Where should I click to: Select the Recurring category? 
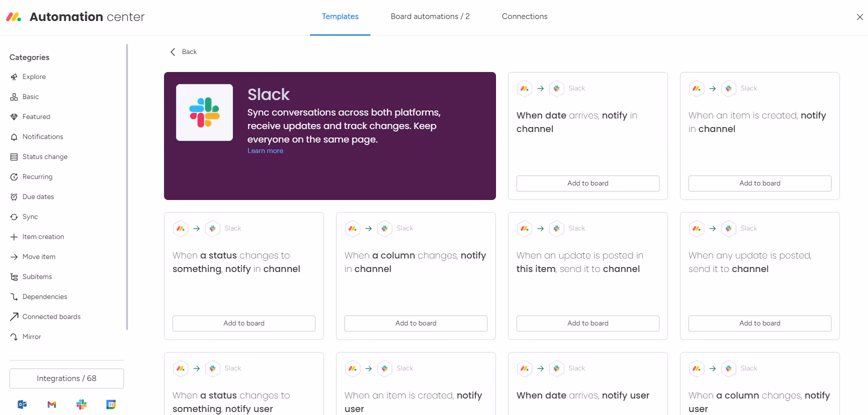click(x=37, y=177)
